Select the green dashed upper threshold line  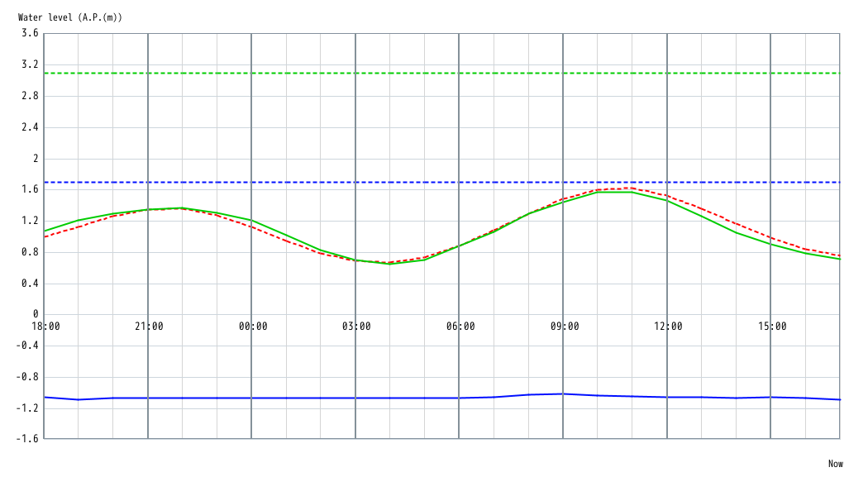413,72
